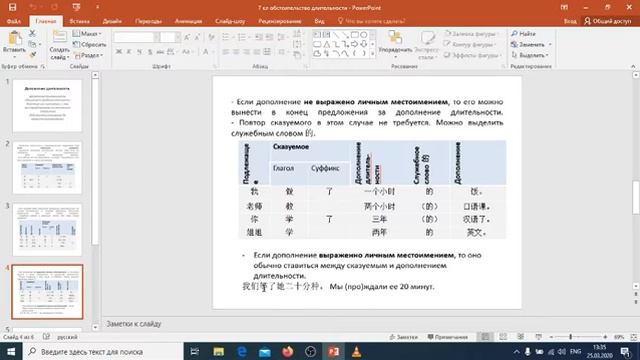Open the Макет layout dropdown
Viewport: 640px width, 360px height.
[x=87, y=33]
